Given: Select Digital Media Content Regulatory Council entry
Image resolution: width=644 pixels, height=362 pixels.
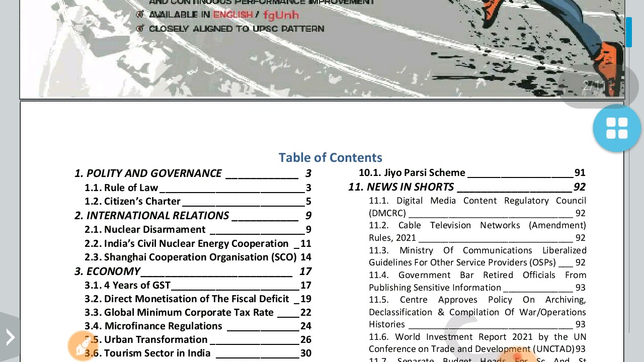Looking at the screenshot, I should 477,207.
